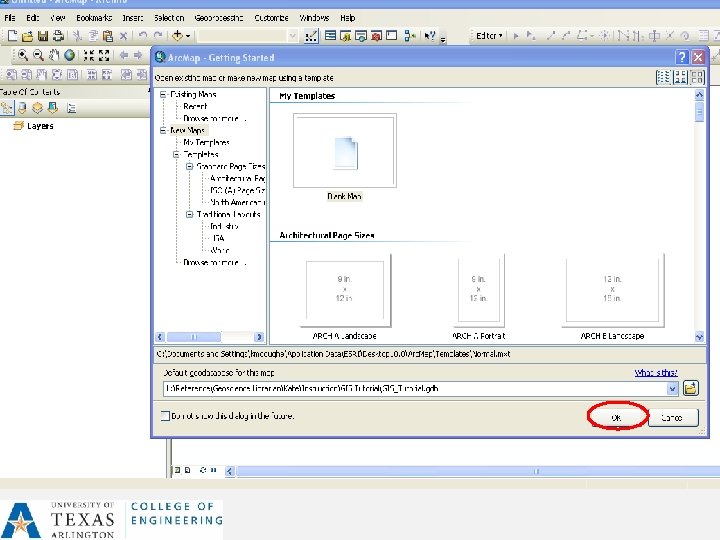Screen dimensions: 720x540
Task: Switch dialog to large icons view (rightmost)
Action: tap(698, 77)
